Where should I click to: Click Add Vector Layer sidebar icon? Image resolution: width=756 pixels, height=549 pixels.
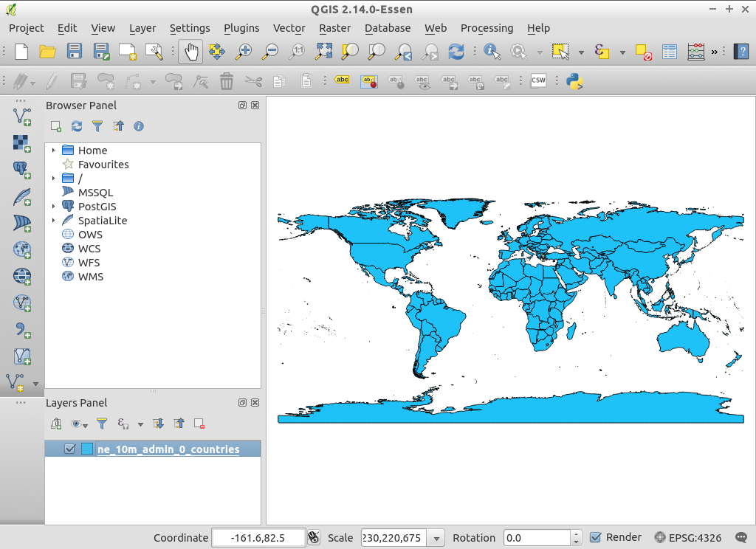21,117
